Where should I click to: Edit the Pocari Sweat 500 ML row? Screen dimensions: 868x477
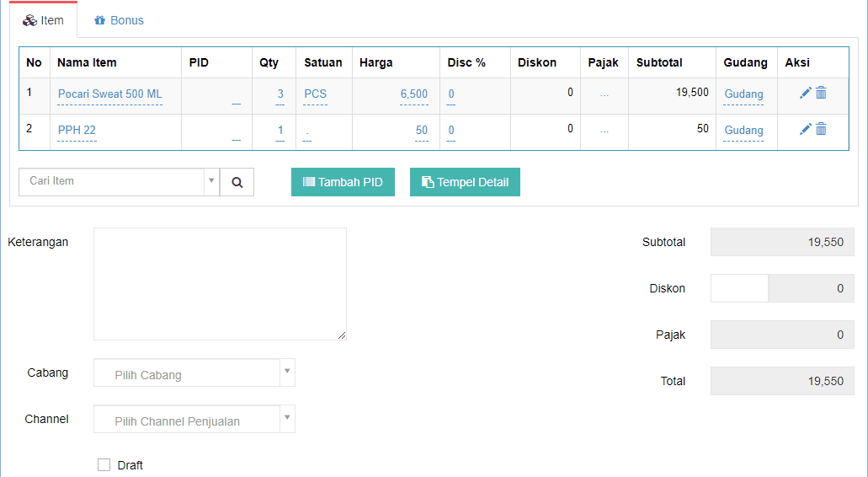coord(806,93)
